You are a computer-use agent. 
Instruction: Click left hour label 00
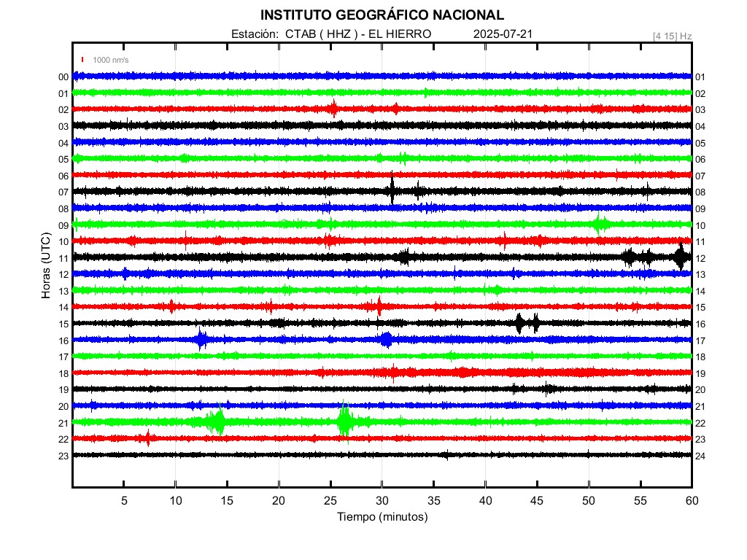pos(63,77)
